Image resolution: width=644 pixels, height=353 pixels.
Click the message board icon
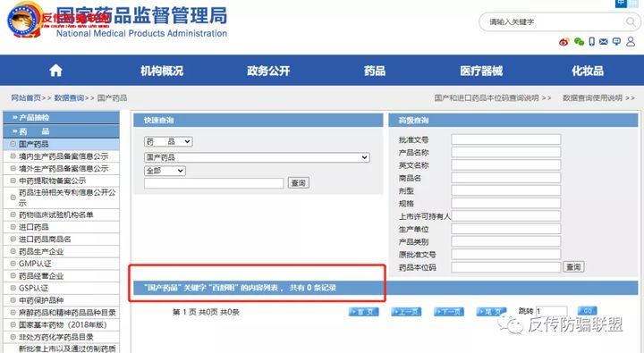click(x=616, y=41)
